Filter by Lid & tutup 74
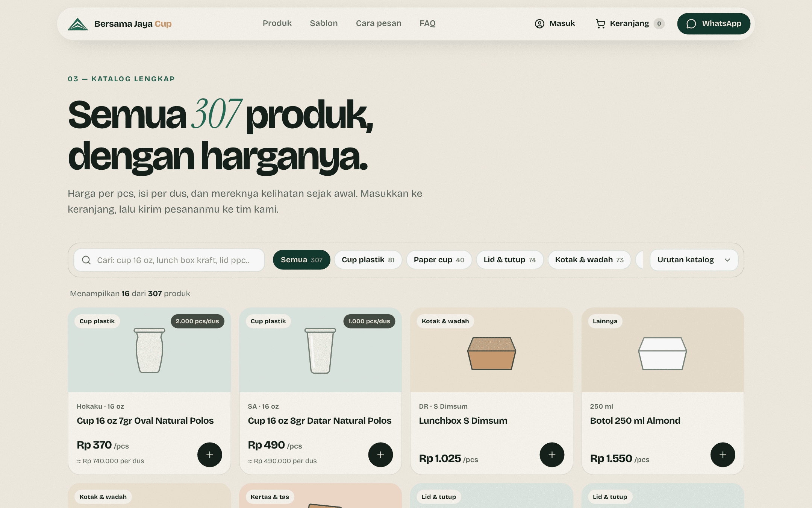 click(x=510, y=260)
